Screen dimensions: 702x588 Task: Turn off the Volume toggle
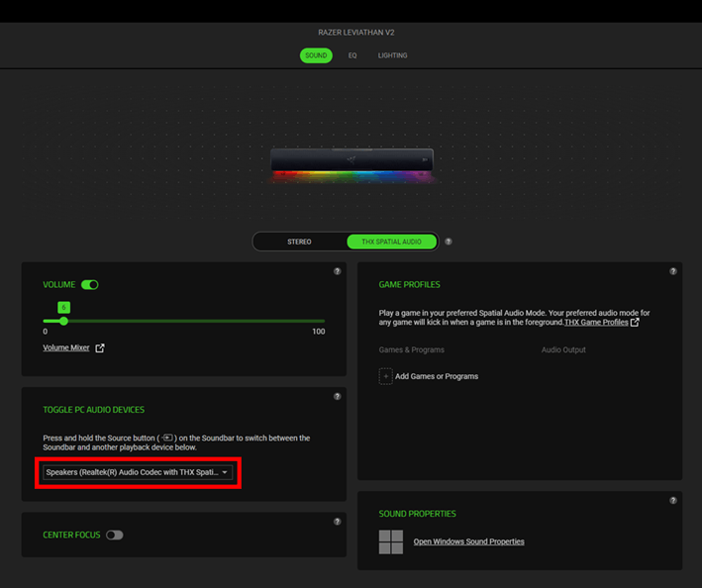click(x=90, y=285)
